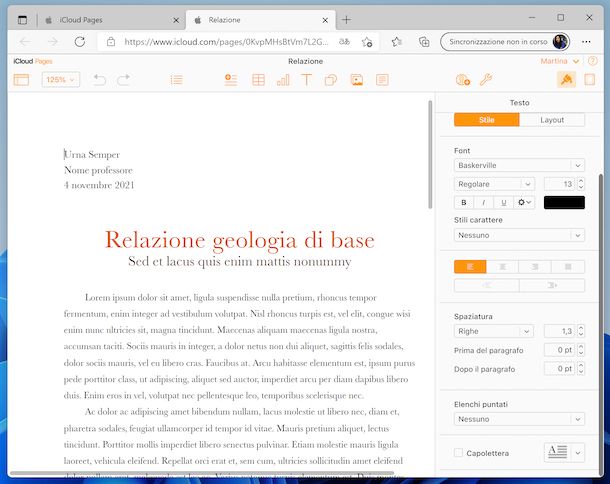The width and height of the screenshot is (610, 484).
Task: Align text right
Action: pos(535,267)
